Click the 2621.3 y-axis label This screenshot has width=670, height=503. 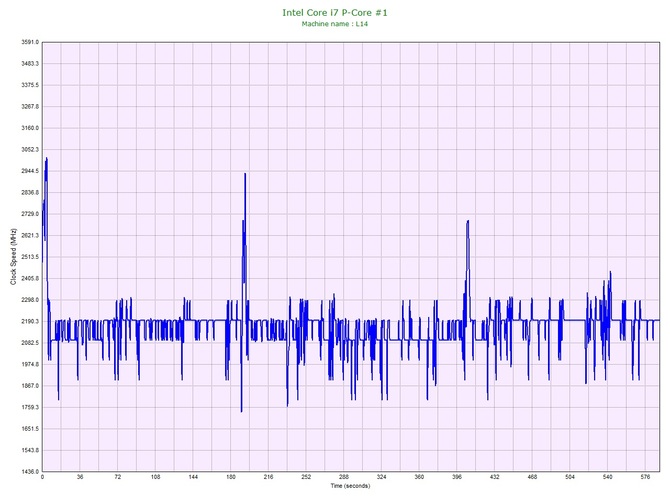click(30, 235)
